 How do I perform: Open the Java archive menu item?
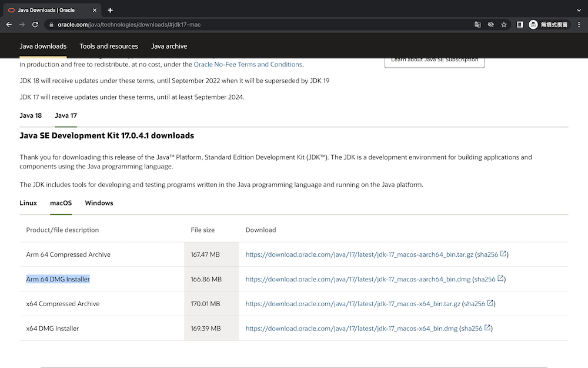point(169,47)
